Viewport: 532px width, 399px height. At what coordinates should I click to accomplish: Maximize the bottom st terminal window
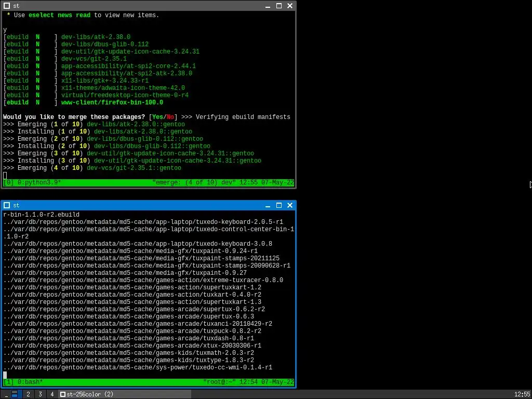[x=279, y=205]
